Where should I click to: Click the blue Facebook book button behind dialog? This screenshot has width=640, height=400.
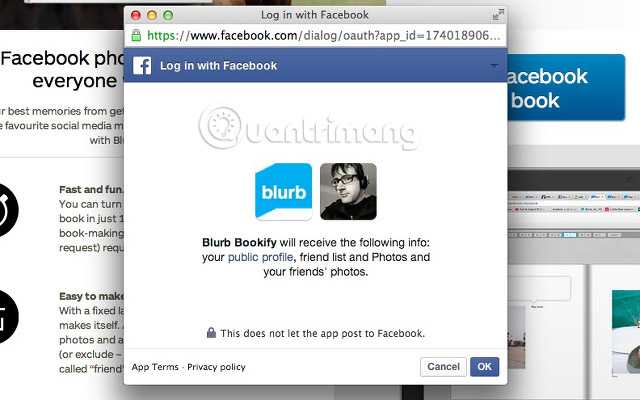[566, 87]
